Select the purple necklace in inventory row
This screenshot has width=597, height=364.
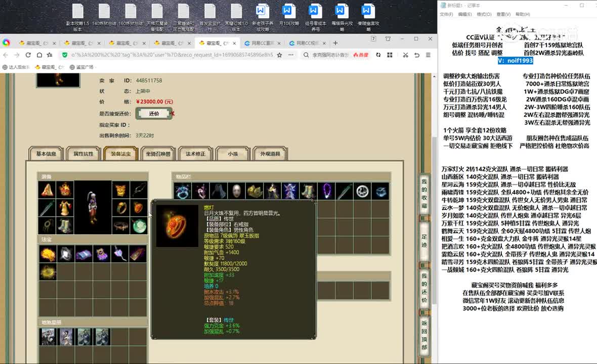[326, 191]
